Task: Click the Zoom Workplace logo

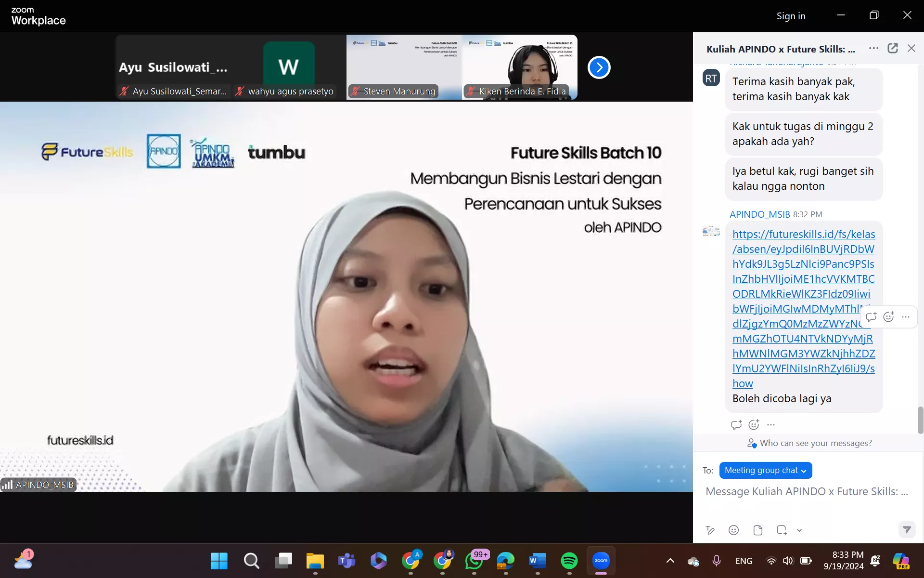Action: point(38,16)
